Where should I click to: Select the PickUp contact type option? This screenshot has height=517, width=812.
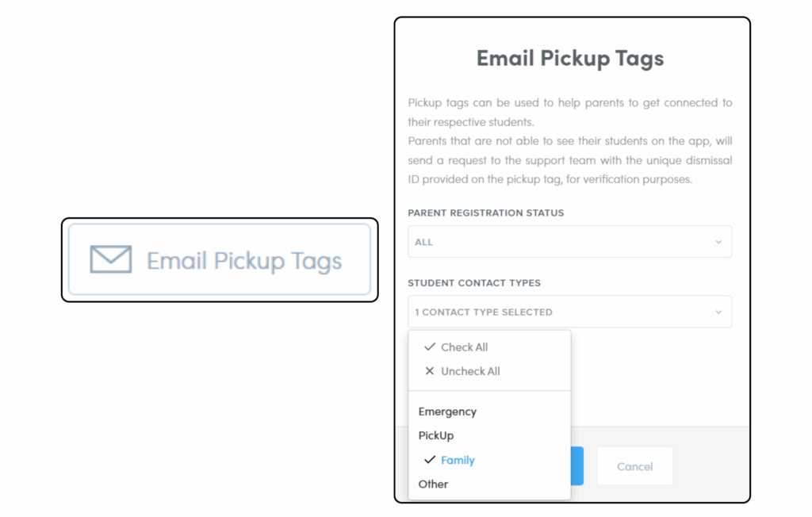coord(436,436)
